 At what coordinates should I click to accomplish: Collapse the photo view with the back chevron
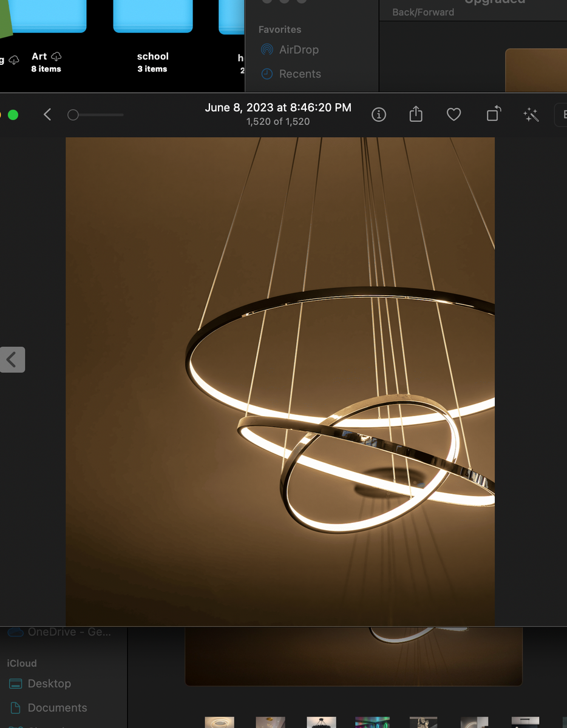coord(47,114)
